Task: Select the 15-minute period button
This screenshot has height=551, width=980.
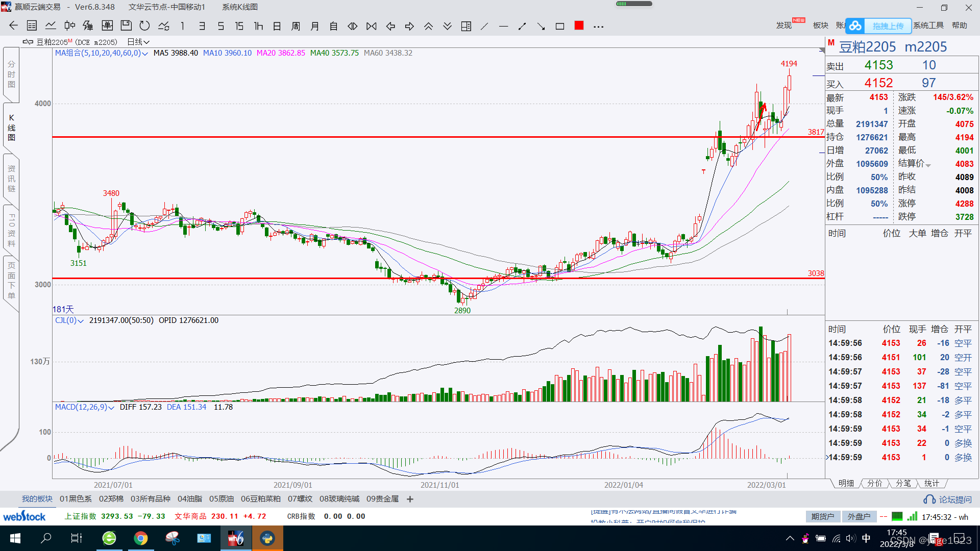Action: (x=239, y=26)
